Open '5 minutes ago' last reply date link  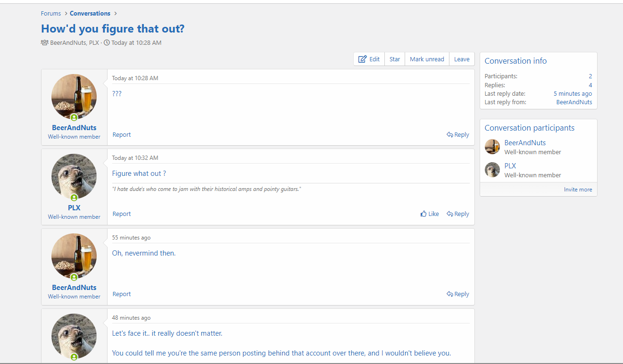point(573,94)
